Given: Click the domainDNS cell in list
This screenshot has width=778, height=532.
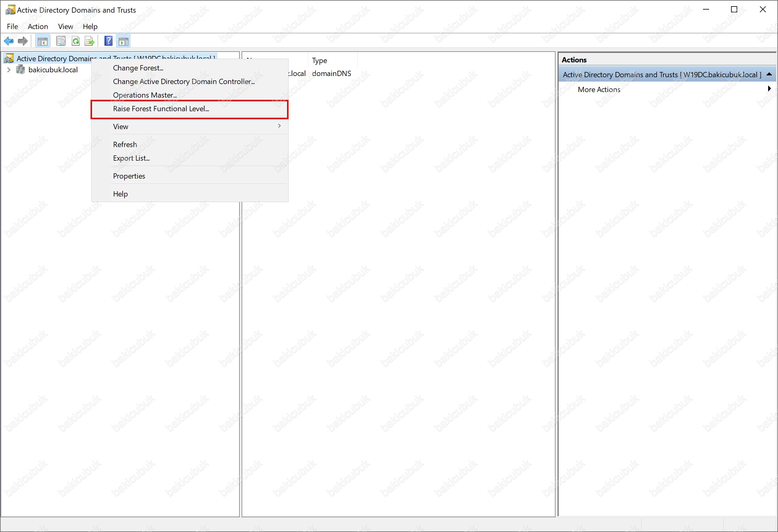Looking at the screenshot, I should click(332, 73).
